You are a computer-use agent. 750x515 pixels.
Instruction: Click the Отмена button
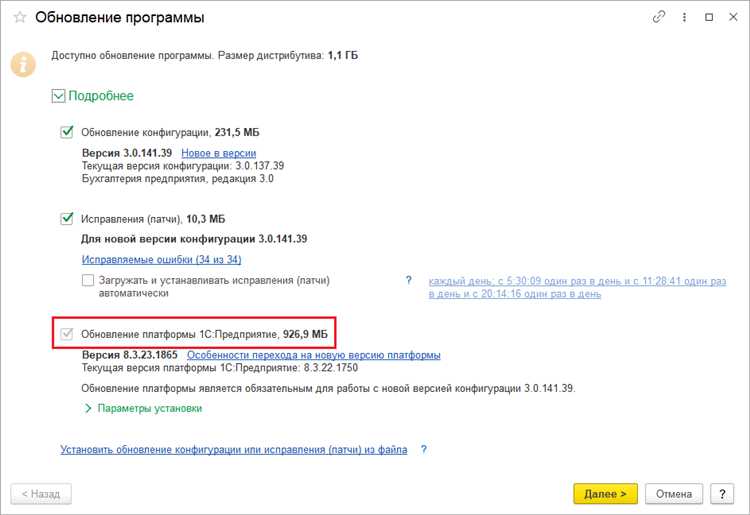674,493
